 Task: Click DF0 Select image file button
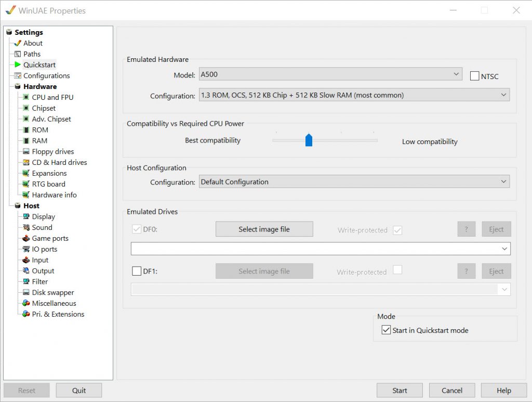click(264, 229)
